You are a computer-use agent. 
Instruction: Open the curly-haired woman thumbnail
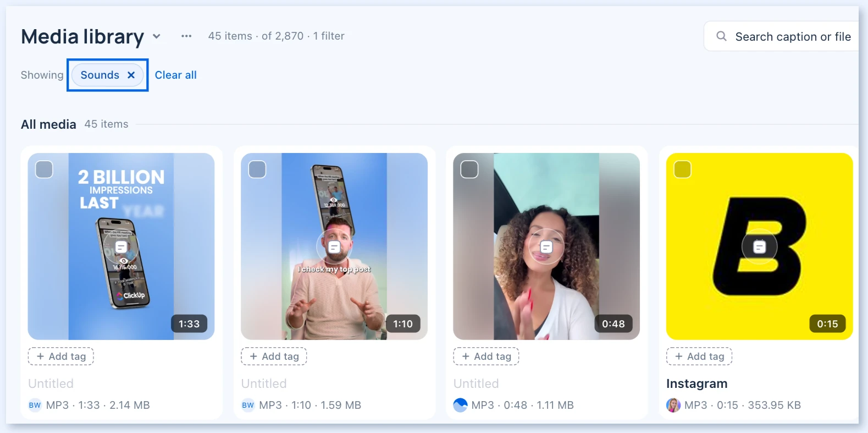click(546, 246)
